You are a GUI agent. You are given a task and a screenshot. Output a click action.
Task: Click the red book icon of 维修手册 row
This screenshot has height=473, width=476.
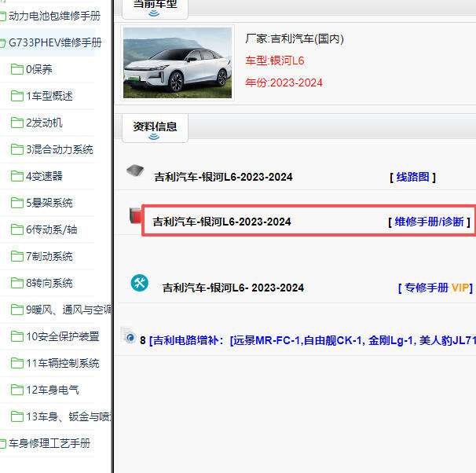click(135, 215)
